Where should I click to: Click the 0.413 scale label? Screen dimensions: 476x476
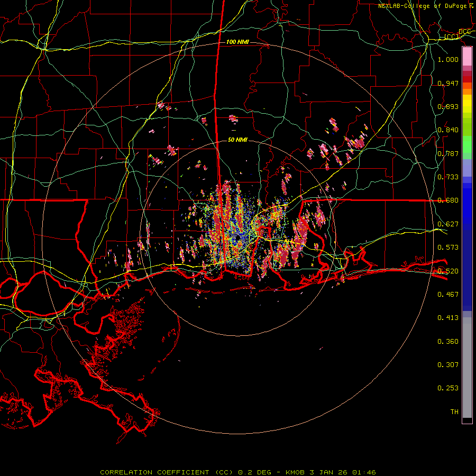pos(448,318)
